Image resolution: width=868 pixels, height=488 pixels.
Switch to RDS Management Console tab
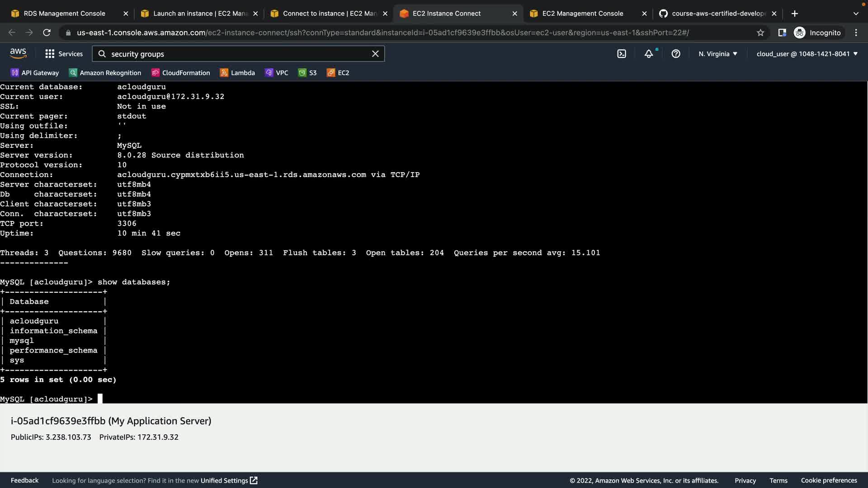pos(64,14)
